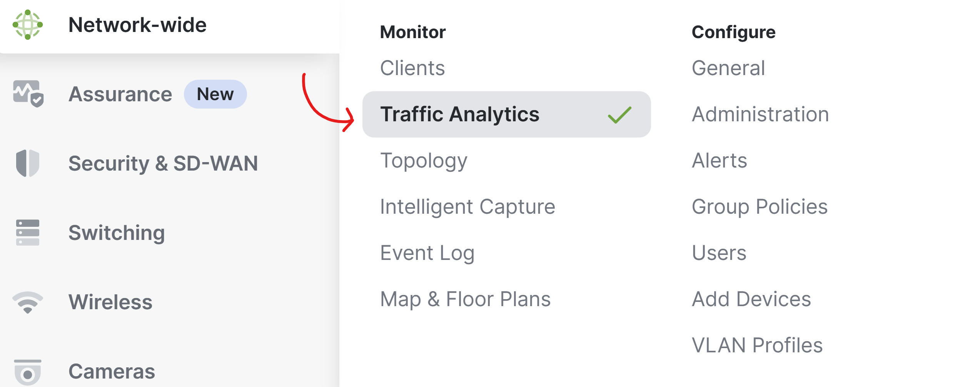Viewport: 980px width, 387px height.
Task: Click the Wireless wifi signal icon
Action: (28, 302)
